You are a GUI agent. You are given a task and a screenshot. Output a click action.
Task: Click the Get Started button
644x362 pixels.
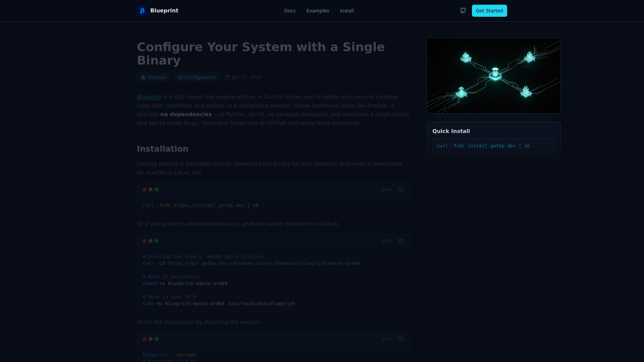(x=489, y=10)
